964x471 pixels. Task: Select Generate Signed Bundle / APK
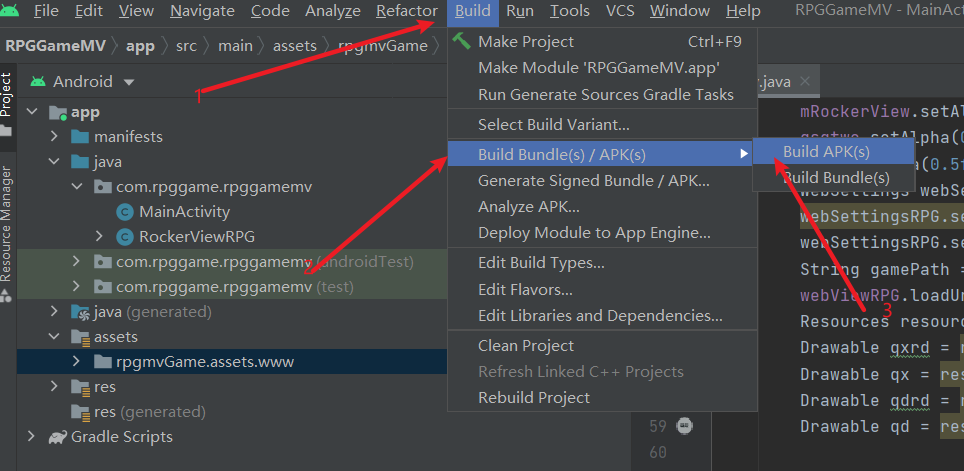594,181
